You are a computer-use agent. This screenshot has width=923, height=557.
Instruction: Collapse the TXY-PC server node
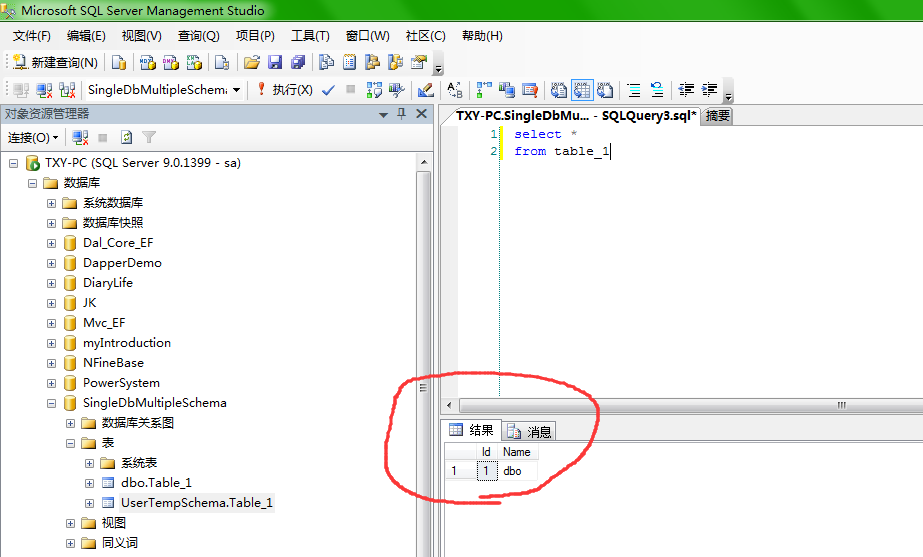pyautogui.click(x=14, y=163)
